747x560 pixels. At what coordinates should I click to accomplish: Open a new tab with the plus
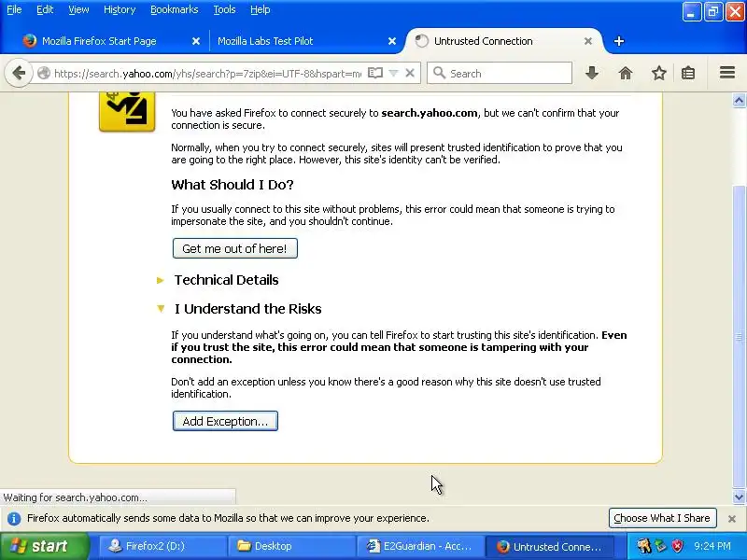coord(619,41)
